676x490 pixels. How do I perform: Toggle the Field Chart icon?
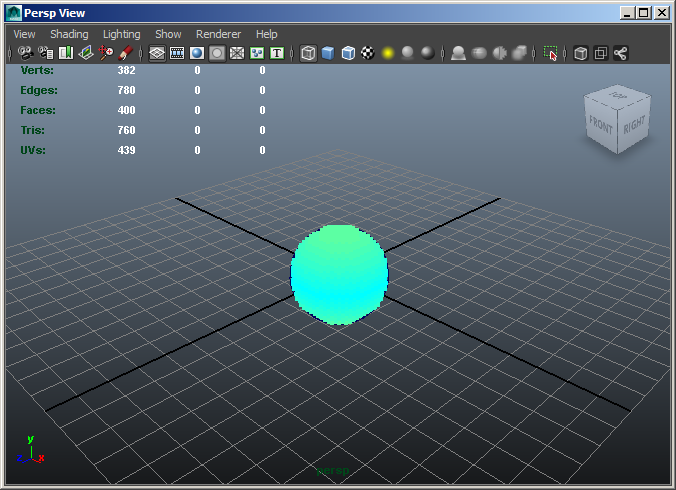237,53
